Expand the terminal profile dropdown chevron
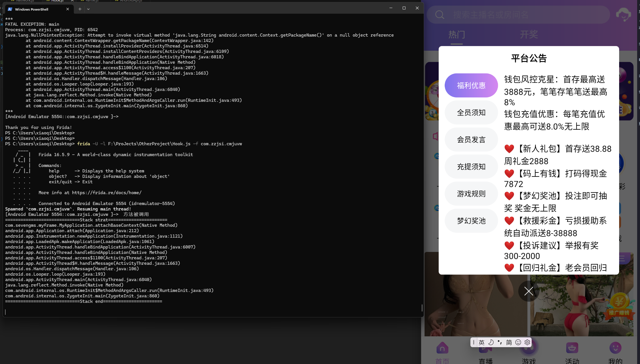Image resolution: width=640 pixels, height=364 pixels. 88,9
